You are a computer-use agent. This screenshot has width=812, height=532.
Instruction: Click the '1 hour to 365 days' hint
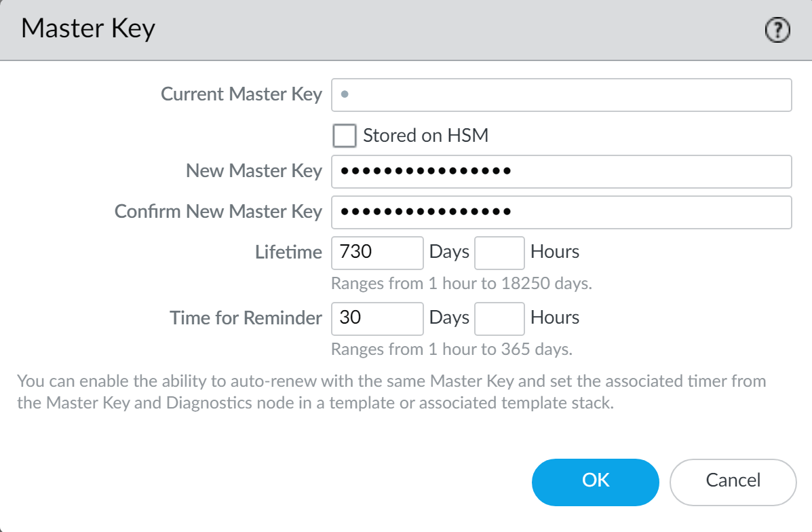[x=451, y=350]
